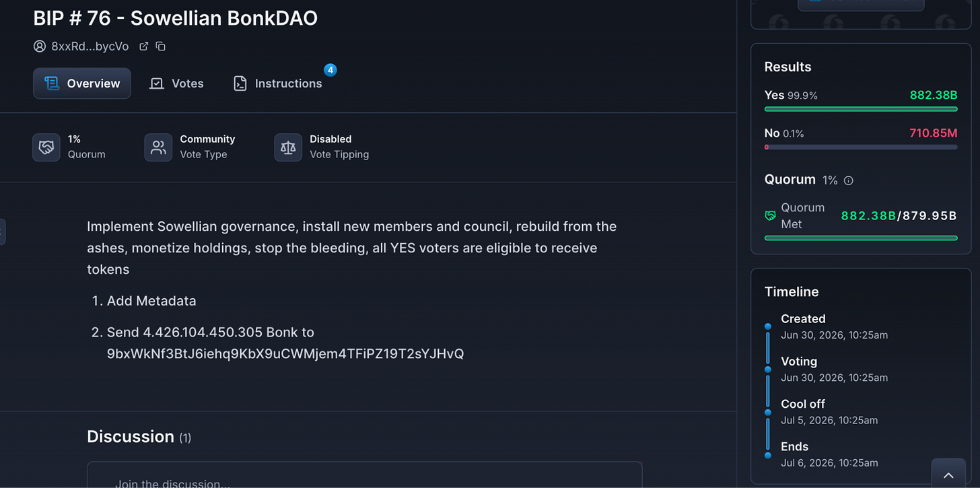The height and width of the screenshot is (488, 980).
Task: Select the Overview tab
Action: (82, 83)
